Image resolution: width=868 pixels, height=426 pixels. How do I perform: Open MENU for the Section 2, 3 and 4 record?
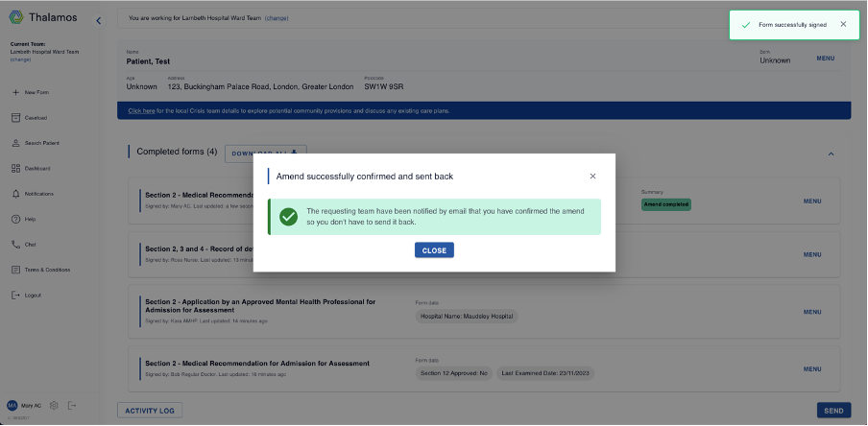(812, 254)
